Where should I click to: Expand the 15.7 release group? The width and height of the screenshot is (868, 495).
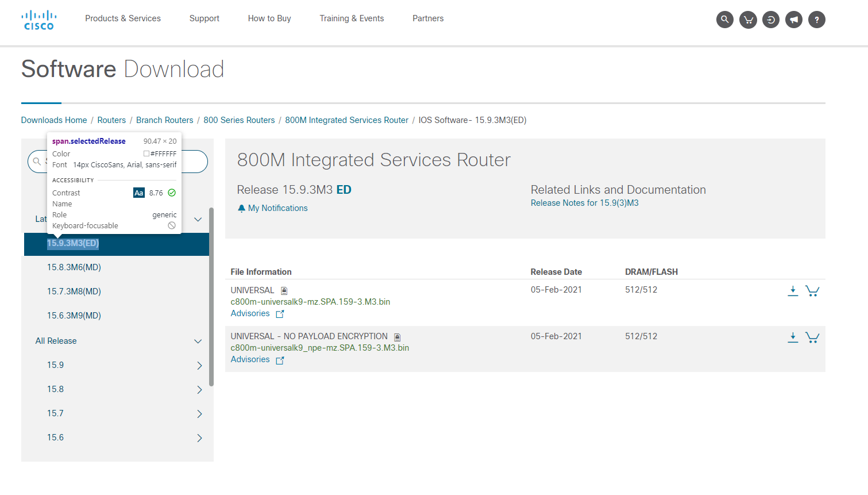coord(199,414)
